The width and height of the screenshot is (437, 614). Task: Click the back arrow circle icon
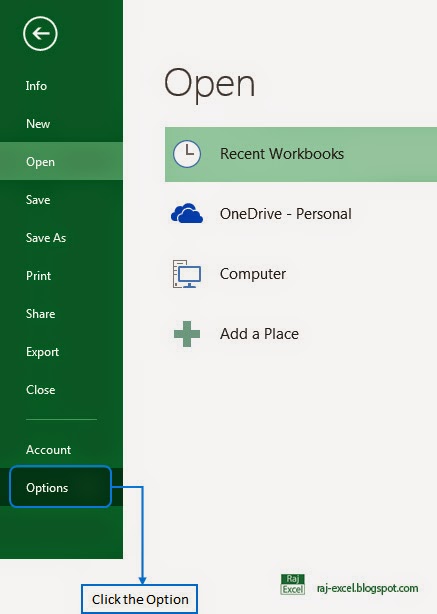[x=40, y=34]
